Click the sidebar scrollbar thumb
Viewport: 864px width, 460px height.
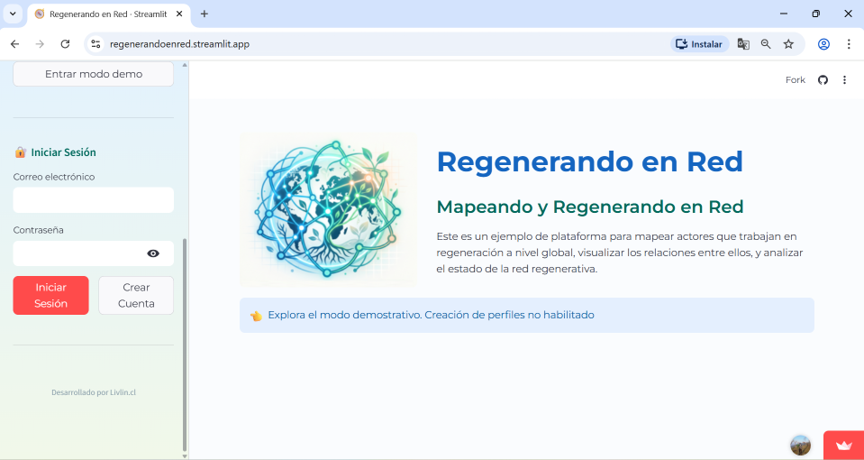[x=185, y=344]
